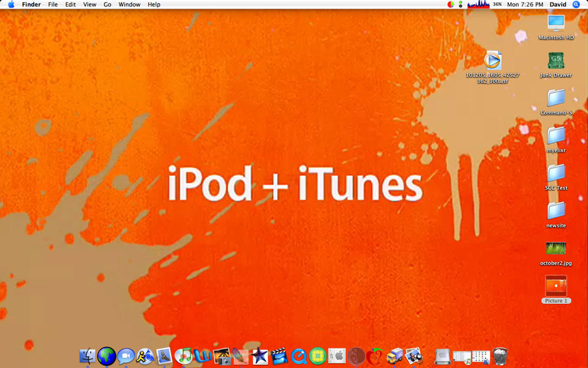Click the pie chart menu bar icon

[x=451, y=5]
